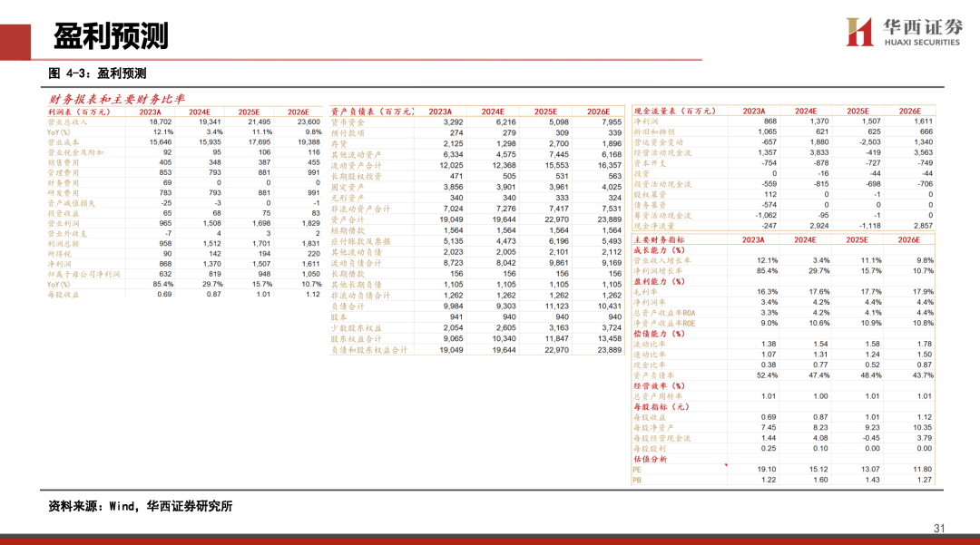Click the PB row label

(x=637, y=480)
